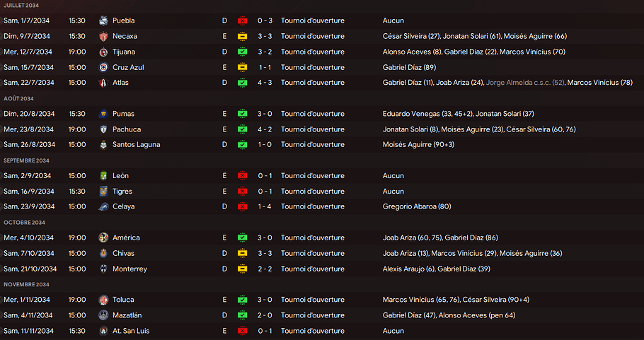Click red loss icon on Celaya row
The height and width of the screenshot is (340, 644).
[x=242, y=207]
